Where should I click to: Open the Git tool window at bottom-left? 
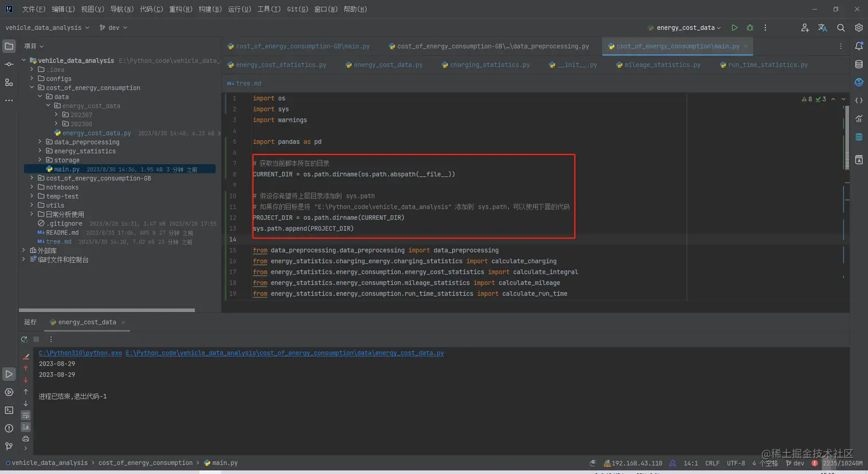point(9,446)
